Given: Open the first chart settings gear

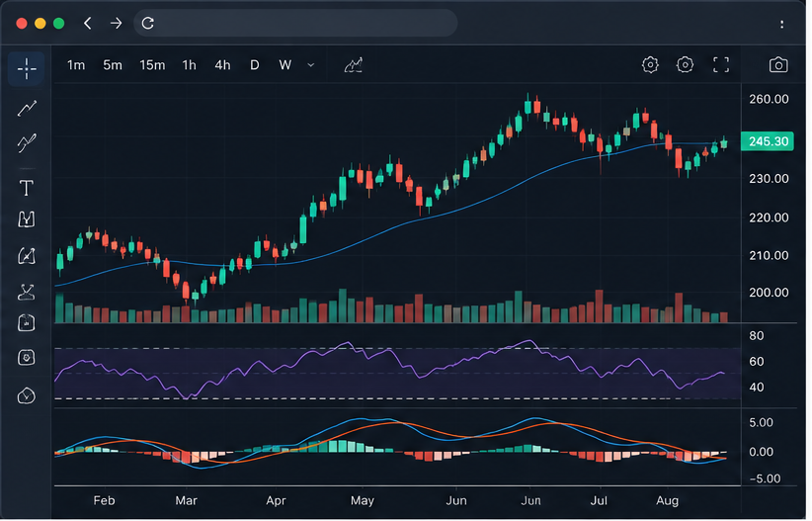Looking at the screenshot, I should pyautogui.click(x=650, y=65).
